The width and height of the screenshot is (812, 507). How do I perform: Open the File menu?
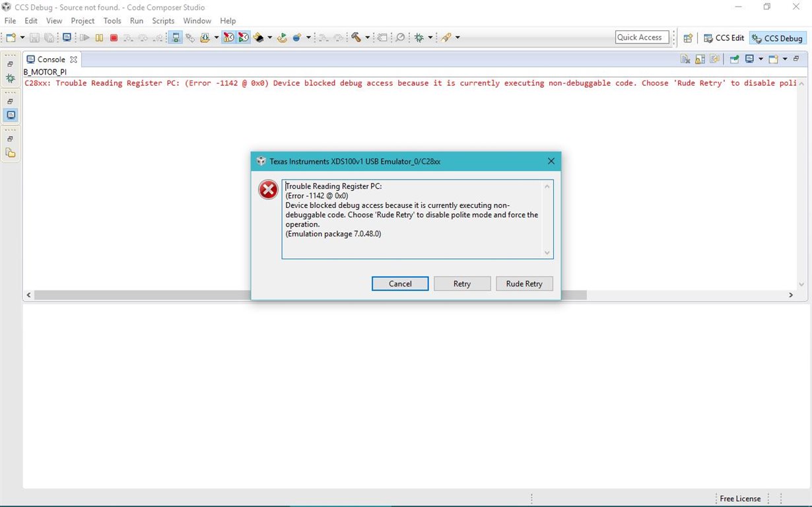click(x=11, y=21)
